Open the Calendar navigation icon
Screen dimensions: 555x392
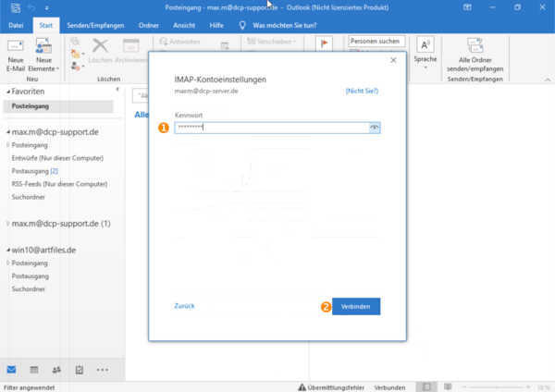[x=34, y=370]
